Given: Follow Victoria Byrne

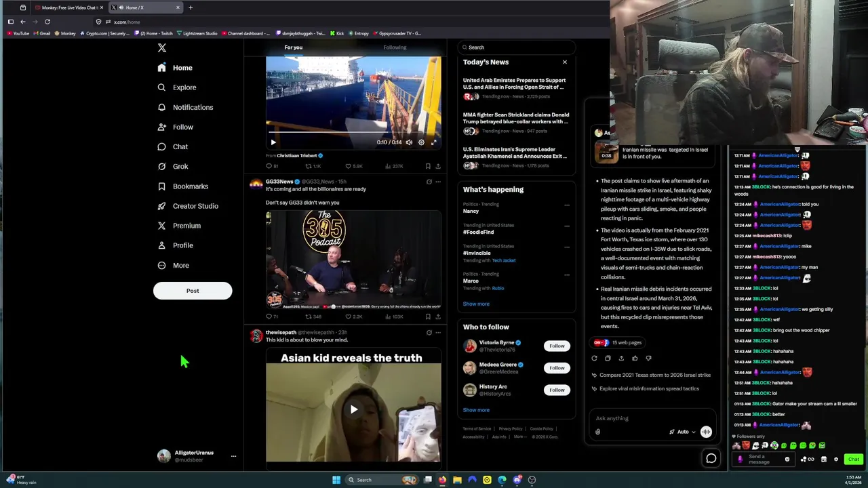Looking at the screenshot, I should [557, 346].
